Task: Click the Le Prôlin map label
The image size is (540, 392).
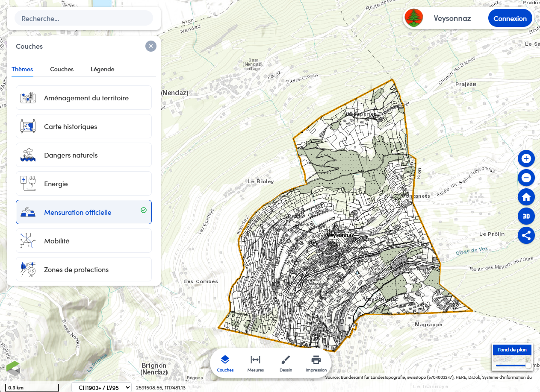Action: (492, 234)
